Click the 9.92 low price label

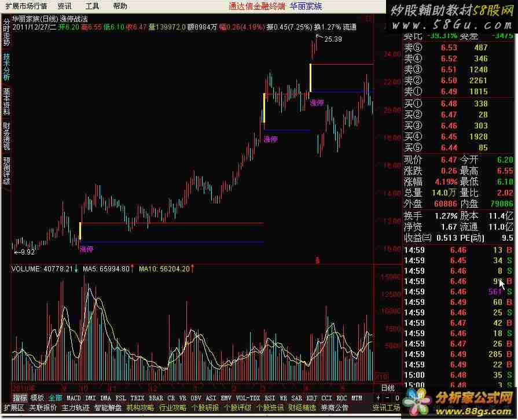coord(27,252)
